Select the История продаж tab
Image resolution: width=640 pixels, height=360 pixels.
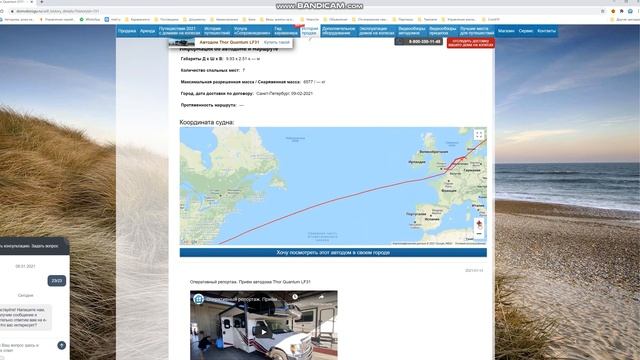(x=309, y=31)
